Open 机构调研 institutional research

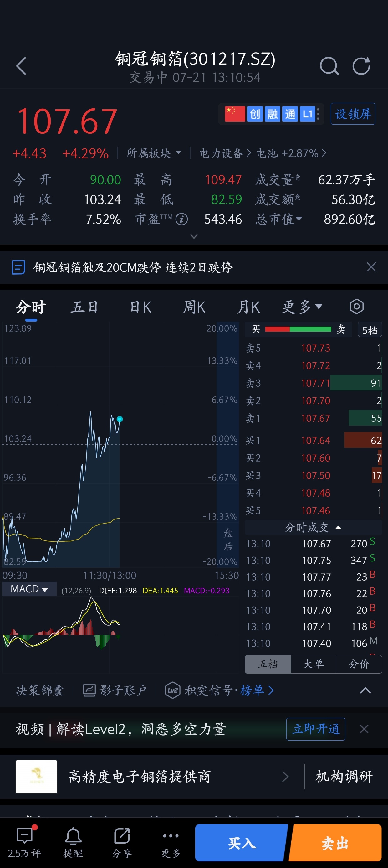(x=344, y=777)
